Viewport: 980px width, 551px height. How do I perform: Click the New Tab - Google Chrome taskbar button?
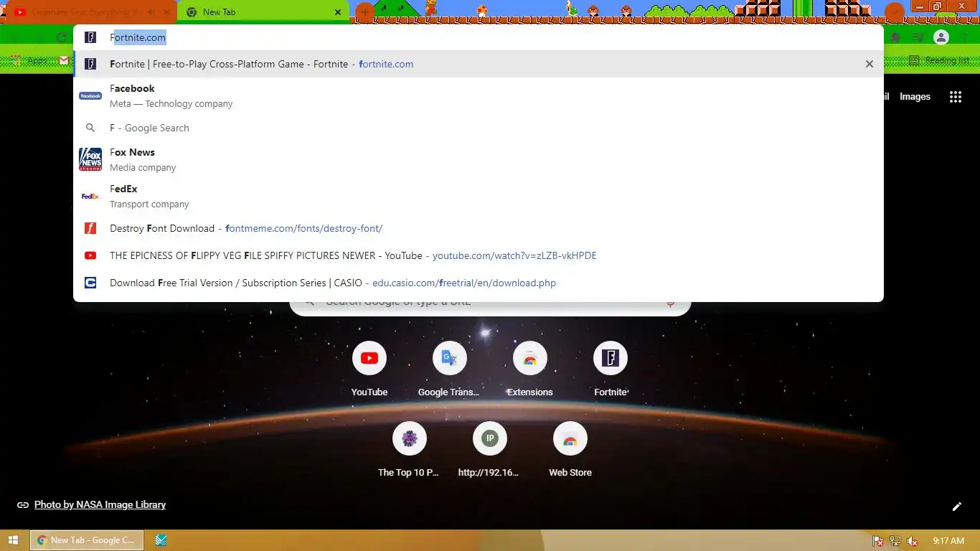87,540
